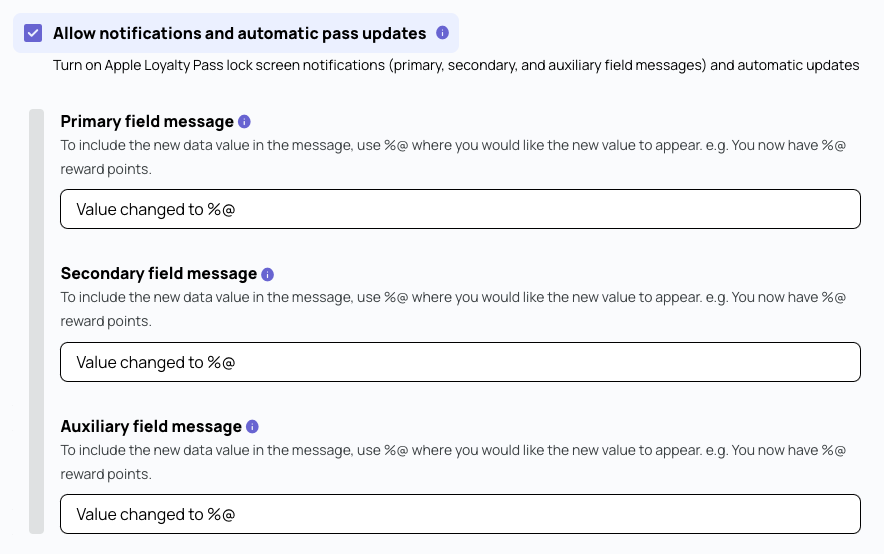
Task: Click the Auxiliary field message heading
Action: [x=151, y=427]
